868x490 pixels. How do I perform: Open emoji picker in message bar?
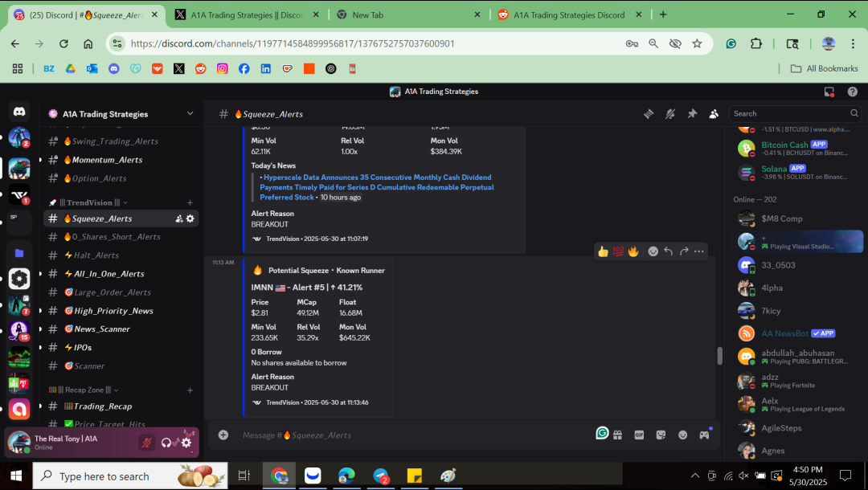[682, 435]
